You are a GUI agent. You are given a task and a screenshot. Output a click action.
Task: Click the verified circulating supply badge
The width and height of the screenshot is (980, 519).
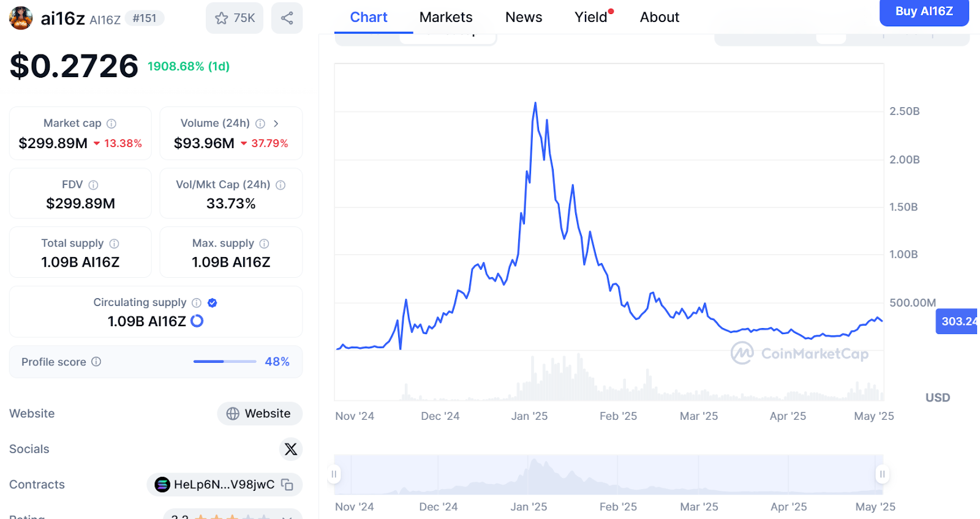(213, 303)
